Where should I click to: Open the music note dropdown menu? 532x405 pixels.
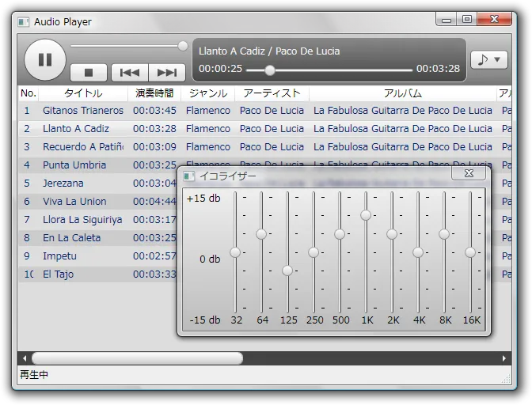[x=488, y=59]
